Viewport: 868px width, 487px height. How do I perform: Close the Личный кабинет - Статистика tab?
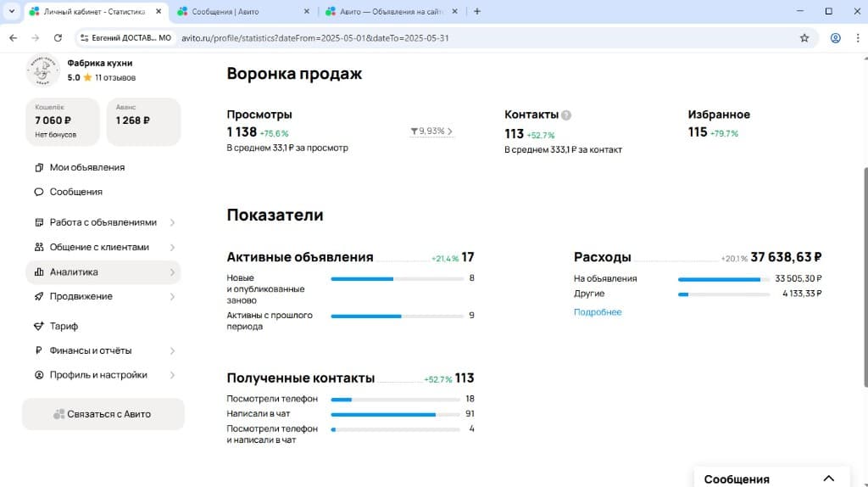click(159, 11)
